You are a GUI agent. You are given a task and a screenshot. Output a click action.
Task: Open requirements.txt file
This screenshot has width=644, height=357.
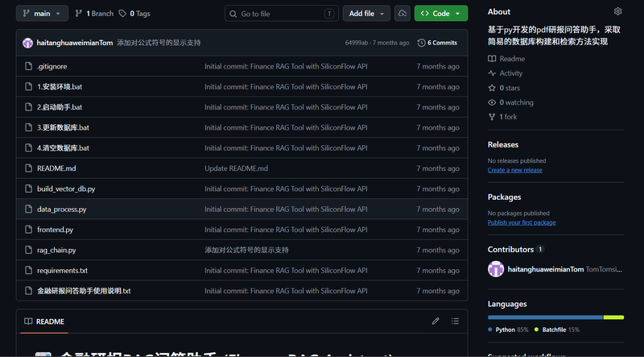tap(63, 271)
